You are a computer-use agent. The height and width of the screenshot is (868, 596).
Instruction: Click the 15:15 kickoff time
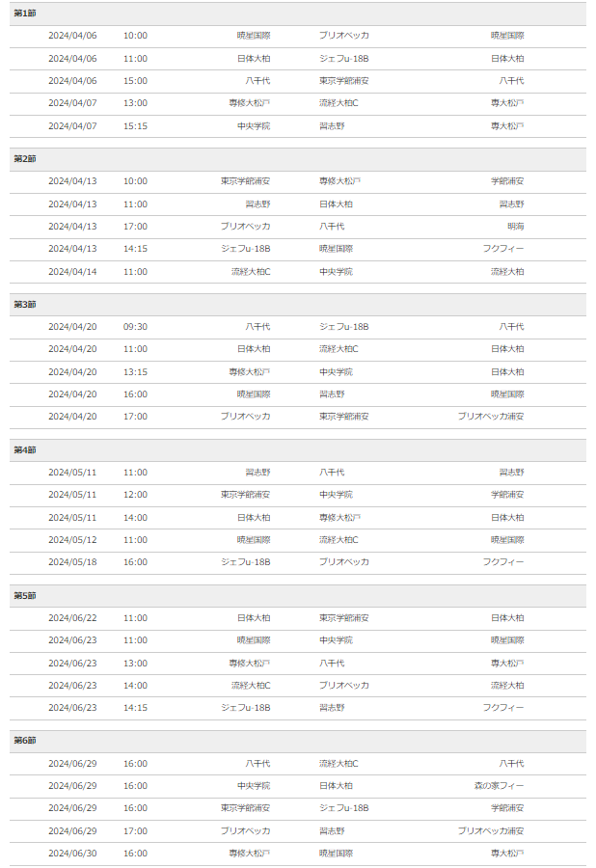point(135,126)
